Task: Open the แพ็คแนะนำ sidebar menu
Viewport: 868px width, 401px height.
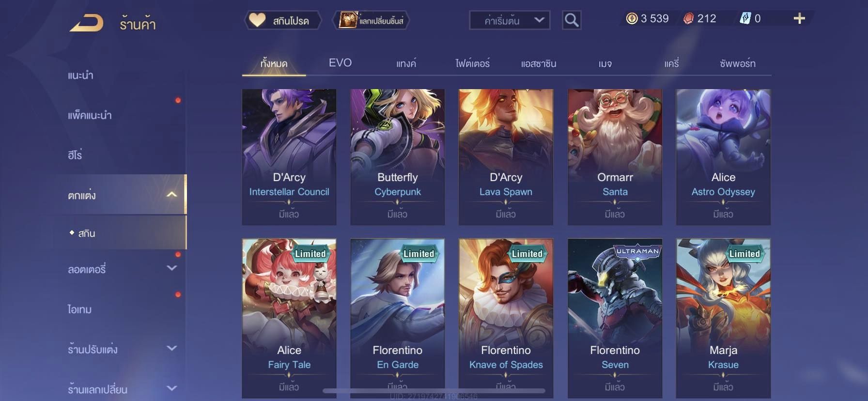Action: (90, 115)
